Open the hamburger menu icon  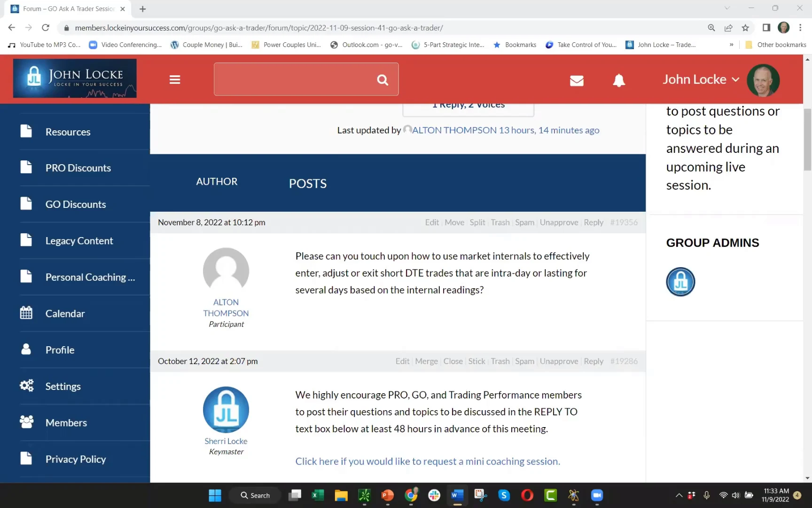click(x=175, y=79)
